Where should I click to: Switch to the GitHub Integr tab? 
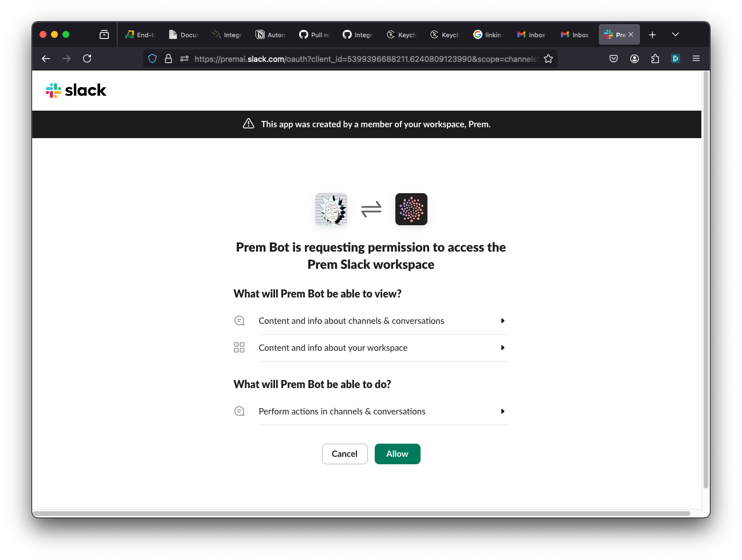point(359,34)
